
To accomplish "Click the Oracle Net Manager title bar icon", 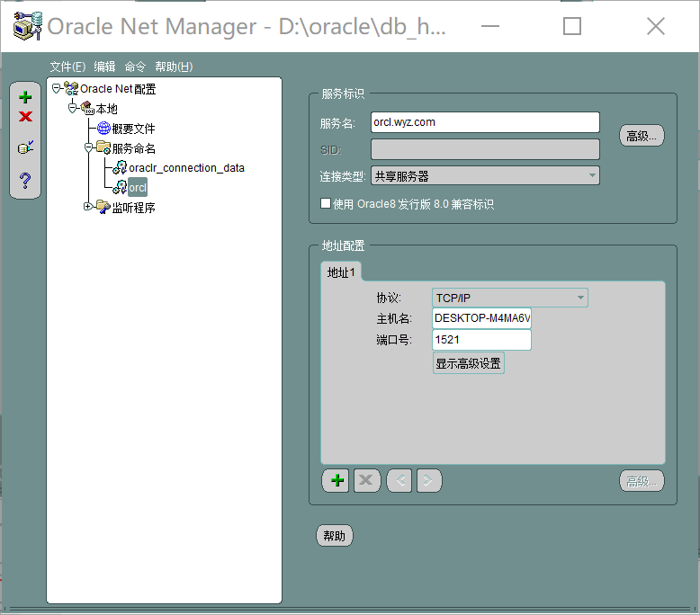I will 28,26.
